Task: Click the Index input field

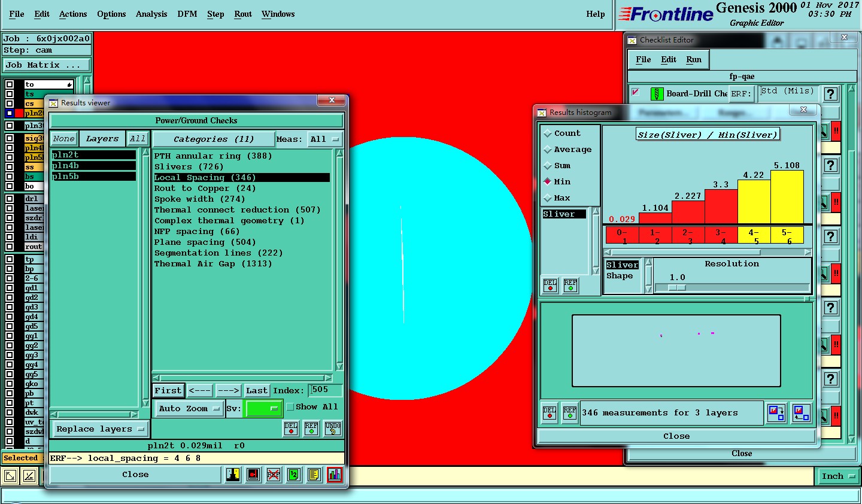Action: (x=326, y=390)
